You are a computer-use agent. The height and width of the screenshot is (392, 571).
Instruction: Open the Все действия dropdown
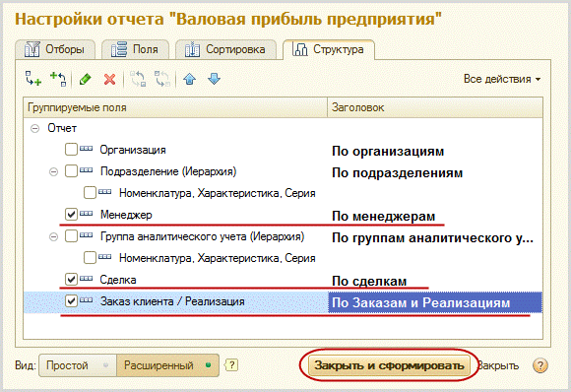coord(502,79)
